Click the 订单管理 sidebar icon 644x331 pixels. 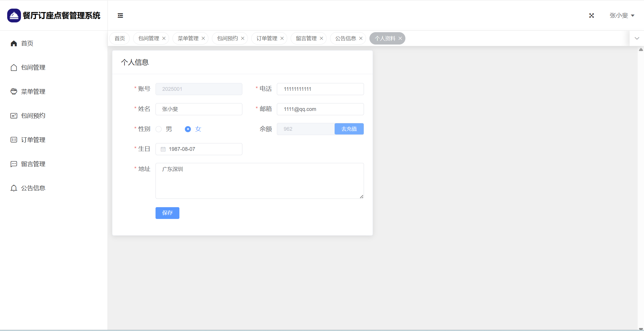coord(14,140)
